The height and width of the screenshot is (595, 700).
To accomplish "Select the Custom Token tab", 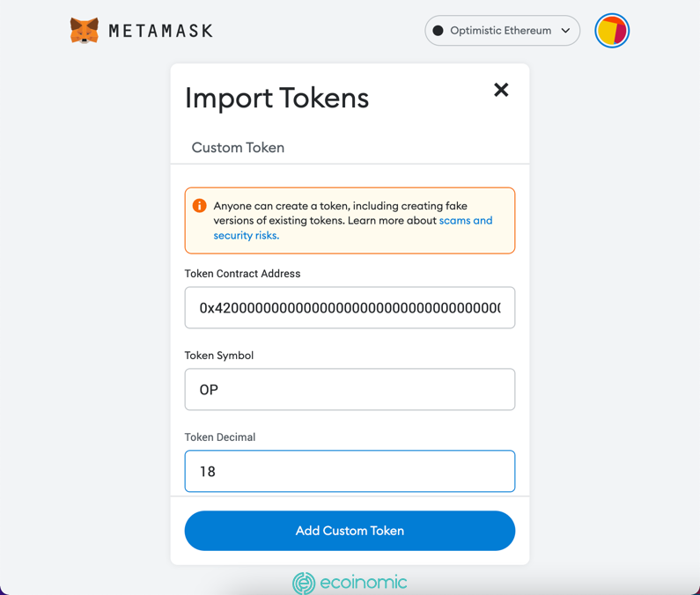I will tap(238, 148).
